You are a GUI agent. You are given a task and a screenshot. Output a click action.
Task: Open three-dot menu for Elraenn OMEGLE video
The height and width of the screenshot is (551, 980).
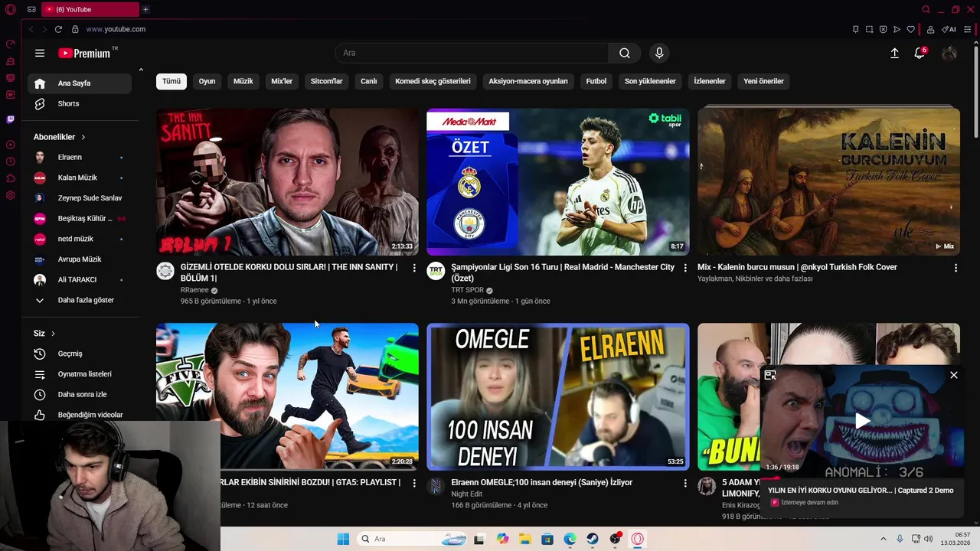685,483
